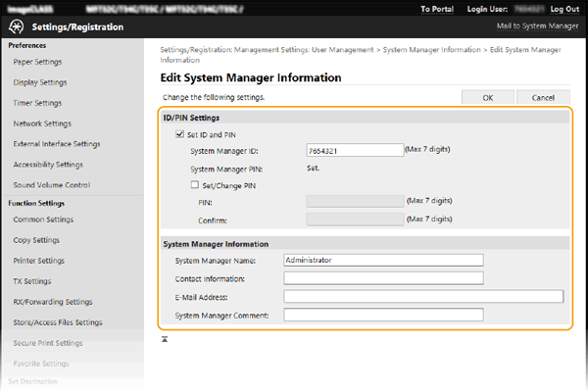Uncheck the Set ID and PIN checkbox
Screen dimensions: 588x392
tap(178, 134)
